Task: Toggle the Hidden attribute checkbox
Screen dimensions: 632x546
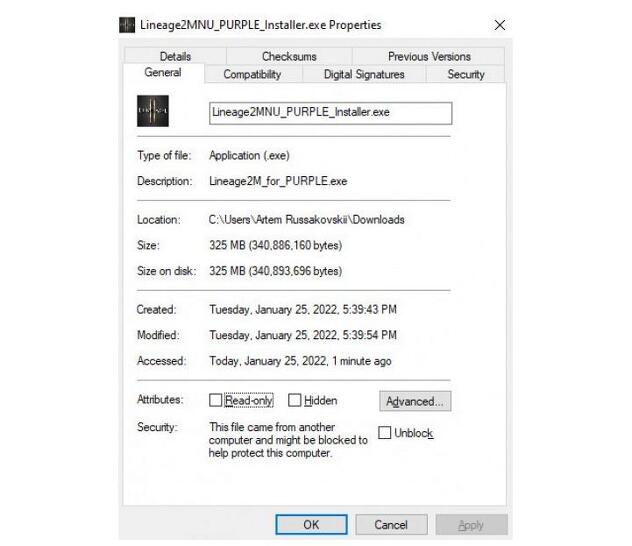Action: point(295,400)
